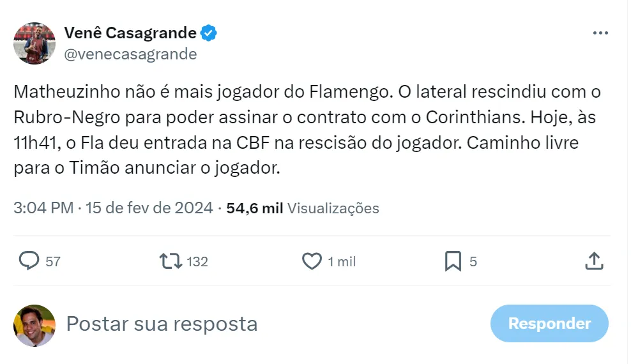
Task: Open the @venecasagrande handle link
Action: 130,54
